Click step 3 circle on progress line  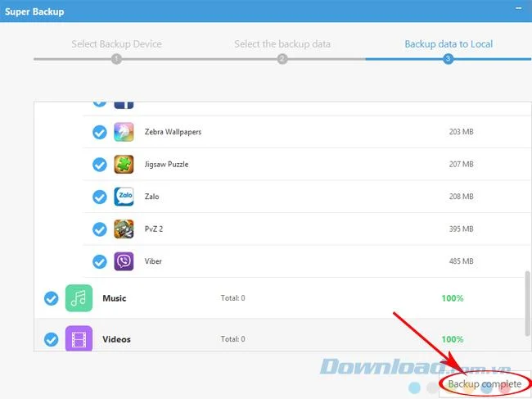tap(448, 59)
